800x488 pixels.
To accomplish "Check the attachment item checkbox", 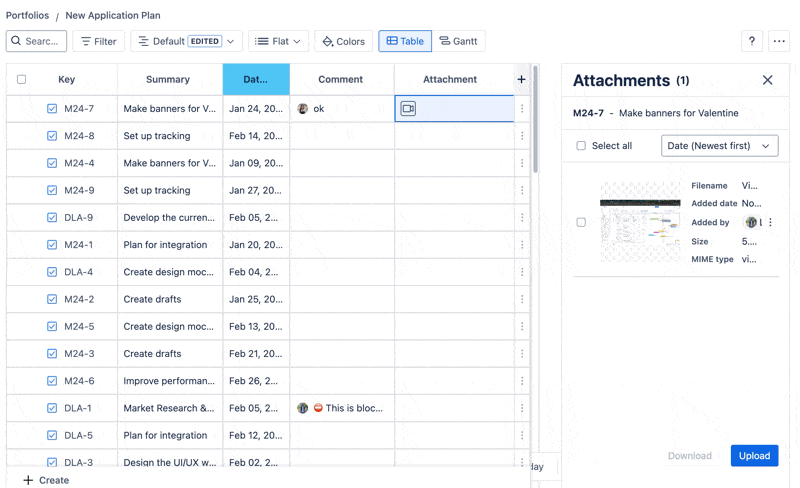I will pos(581,222).
